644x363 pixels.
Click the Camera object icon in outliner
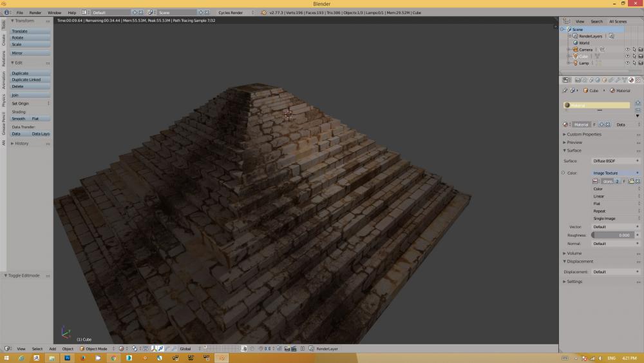click(x=575, y=50)
